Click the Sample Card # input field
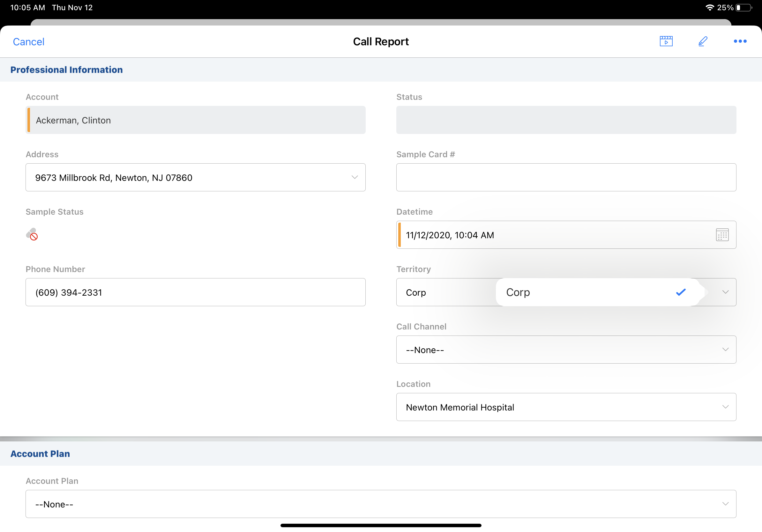 [566, 177]
